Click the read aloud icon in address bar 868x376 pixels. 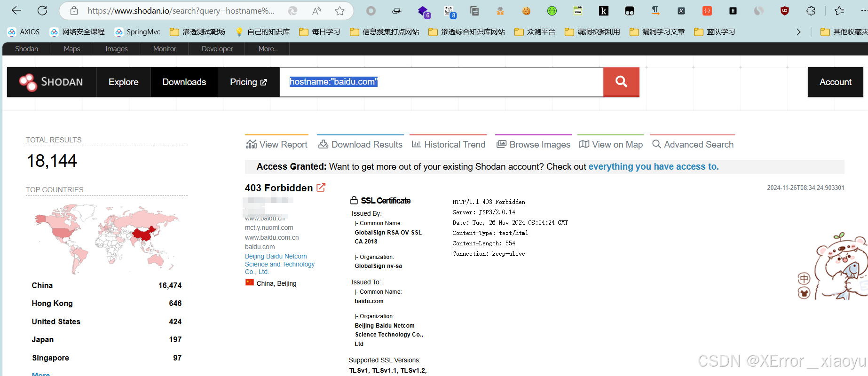click(317, 10)
